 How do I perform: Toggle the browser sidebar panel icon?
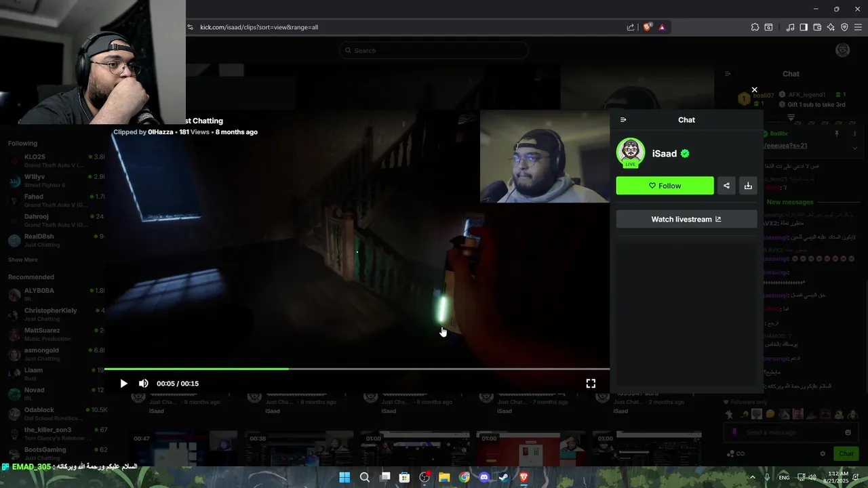point(804,27)
